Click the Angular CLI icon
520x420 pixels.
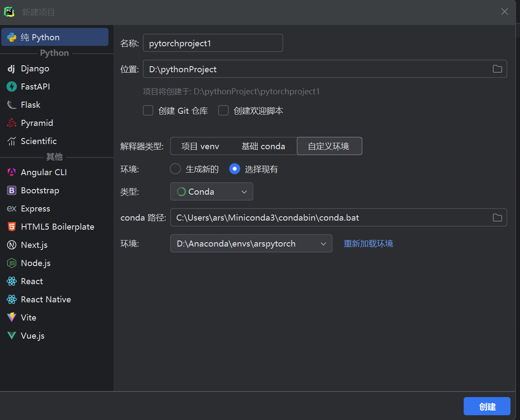point(12,172)
